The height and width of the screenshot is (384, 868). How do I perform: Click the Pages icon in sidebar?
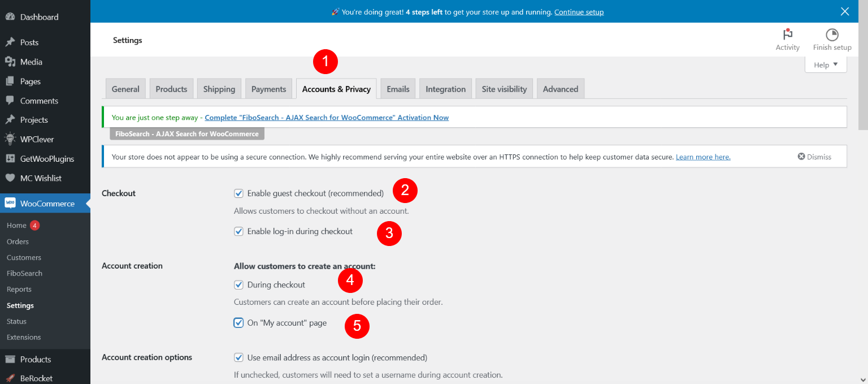click(x=10, y=81)
